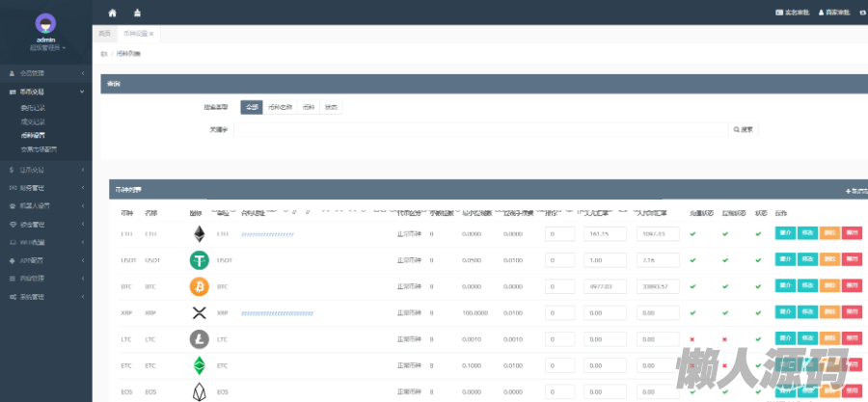Select the 币种名称 search type option
Viewport: 868px width, 402px height.
click(279, 107)
